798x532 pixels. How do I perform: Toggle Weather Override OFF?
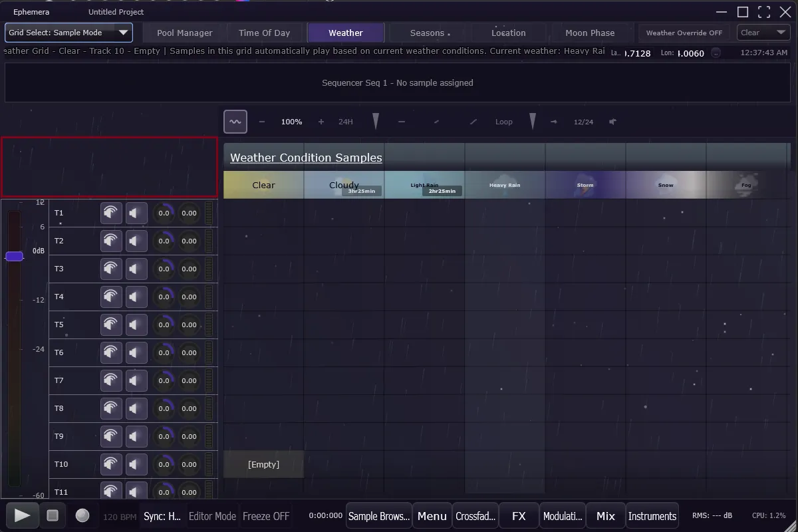pyautogui.click(x=684, y=33)
